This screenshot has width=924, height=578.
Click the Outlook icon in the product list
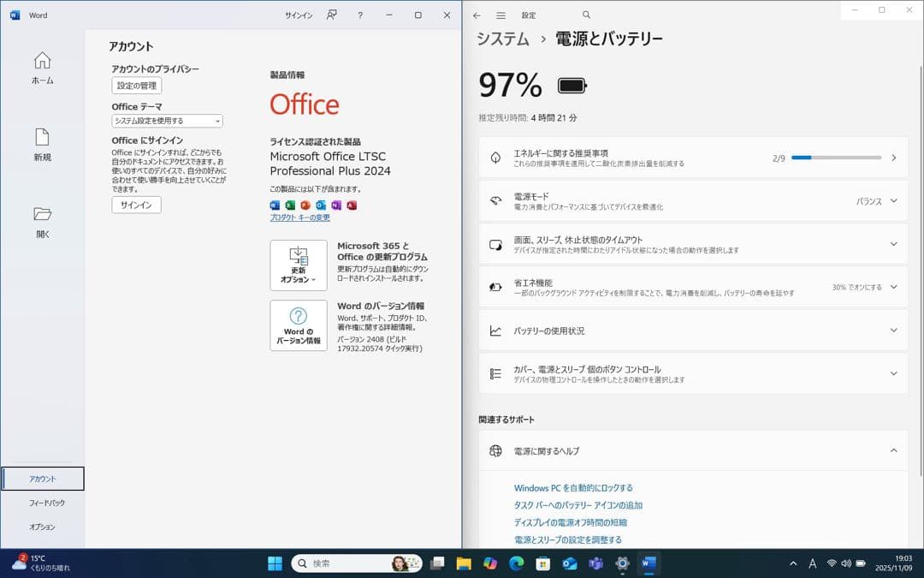[x=321, y=205]
